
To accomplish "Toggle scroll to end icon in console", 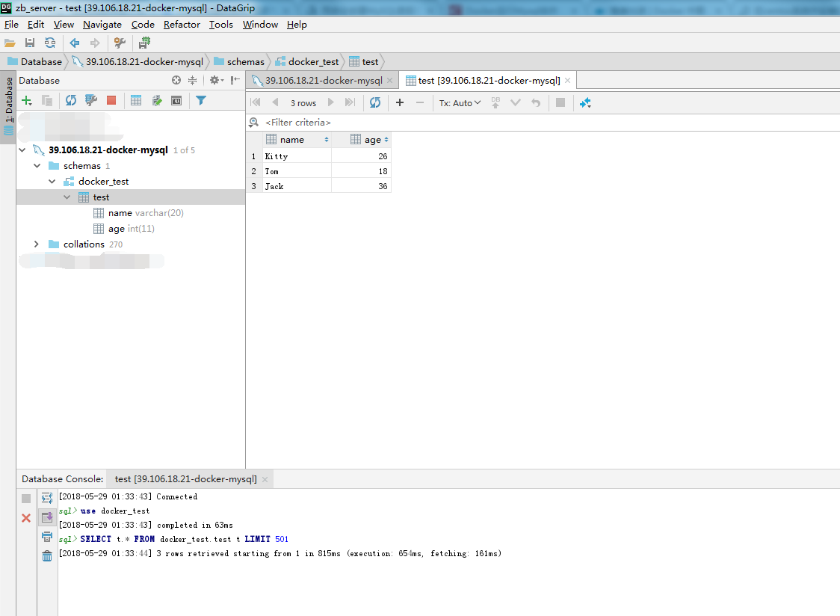I will [x=47, y=517].
